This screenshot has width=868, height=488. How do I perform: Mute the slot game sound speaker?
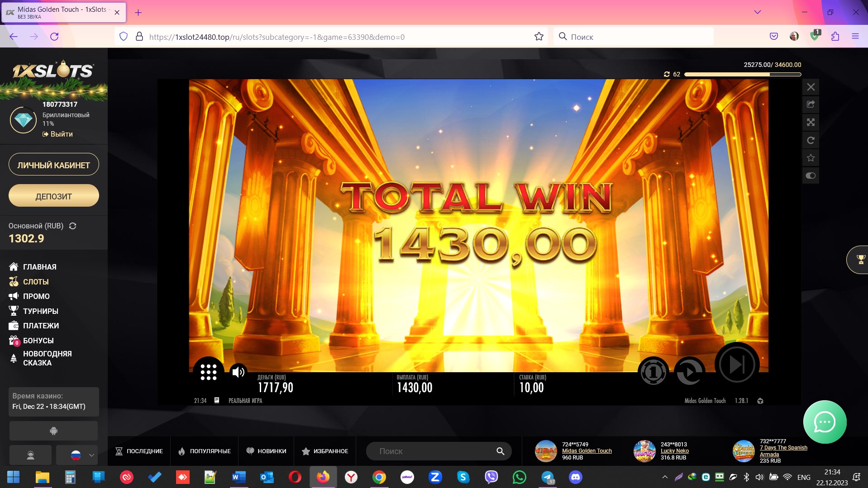pyautogui.click(x=238, y=372)
